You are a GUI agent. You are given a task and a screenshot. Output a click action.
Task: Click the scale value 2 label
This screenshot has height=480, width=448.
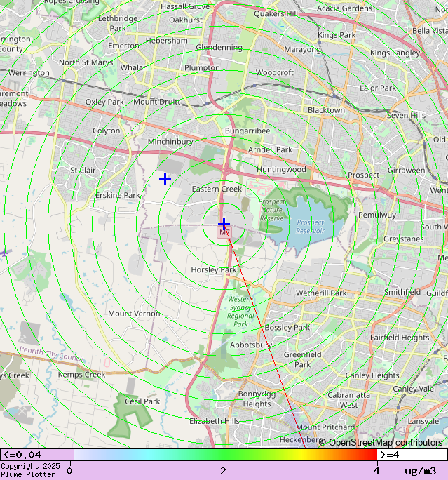(223, 471)
